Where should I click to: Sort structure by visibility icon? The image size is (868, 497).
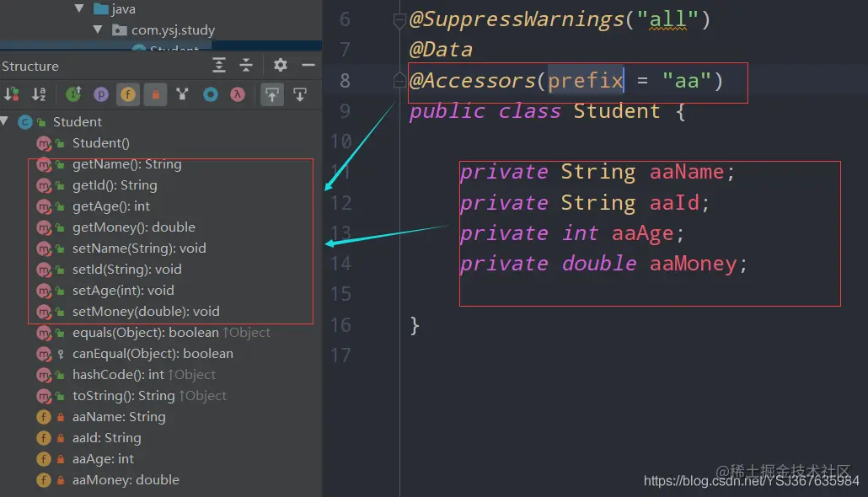[12, 94]
